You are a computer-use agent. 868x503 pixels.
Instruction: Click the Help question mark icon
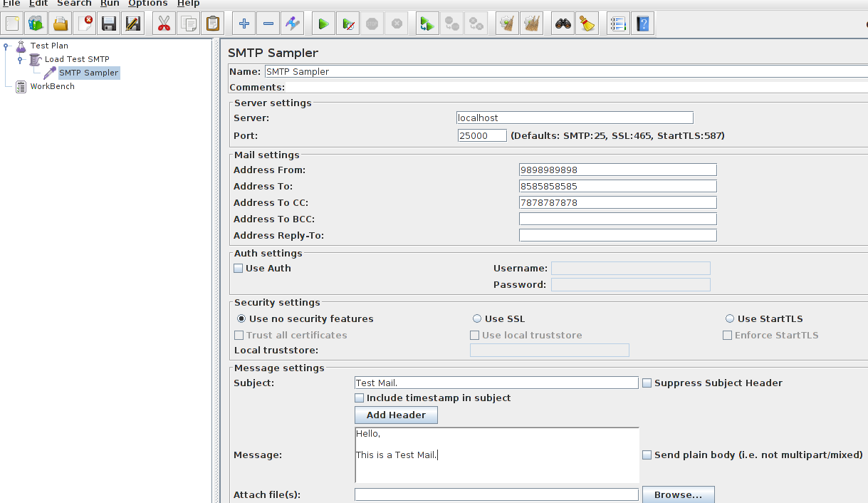[x=643, y=24]
